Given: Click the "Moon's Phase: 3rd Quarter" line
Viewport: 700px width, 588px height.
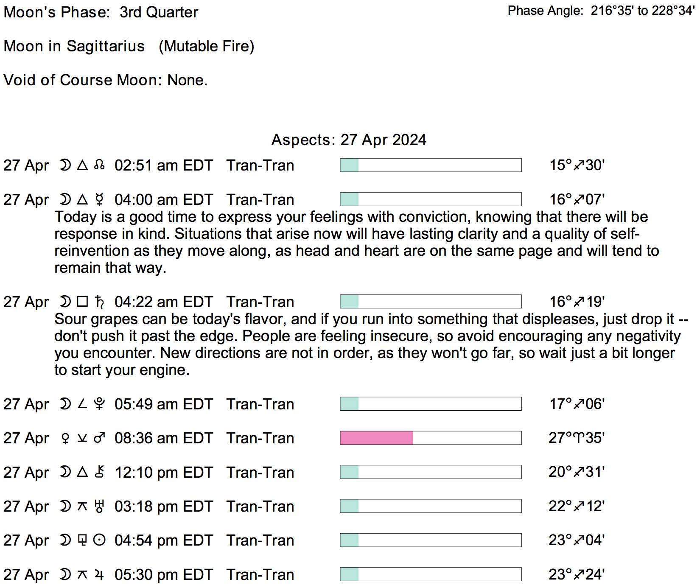Looking at the screenshot, I should pos(101,12).
